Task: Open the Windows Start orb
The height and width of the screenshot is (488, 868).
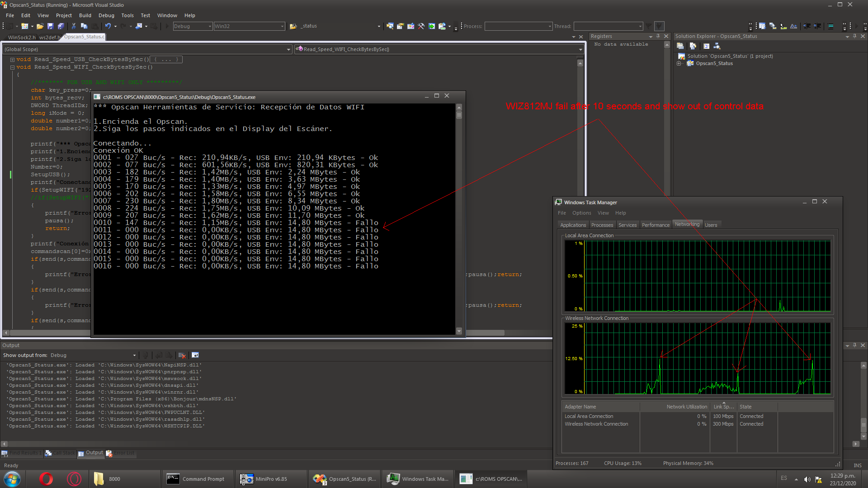Action: (x=12, y=479)
